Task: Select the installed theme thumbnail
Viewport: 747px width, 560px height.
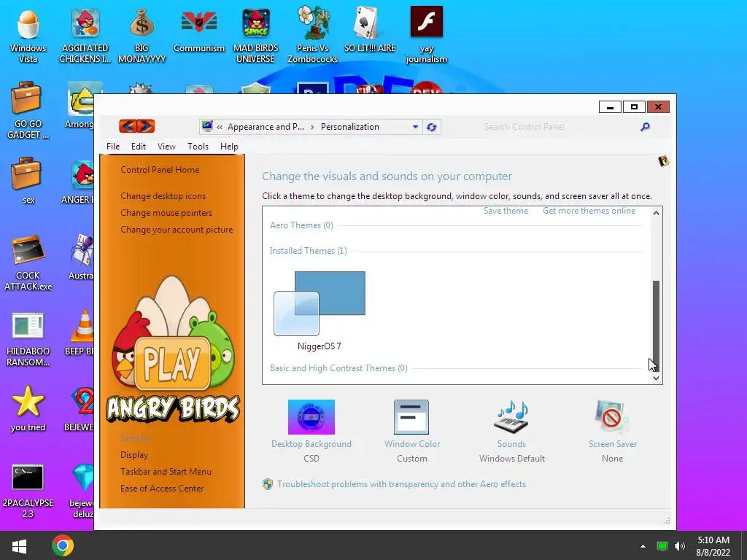Action: (x=320, y=311)
